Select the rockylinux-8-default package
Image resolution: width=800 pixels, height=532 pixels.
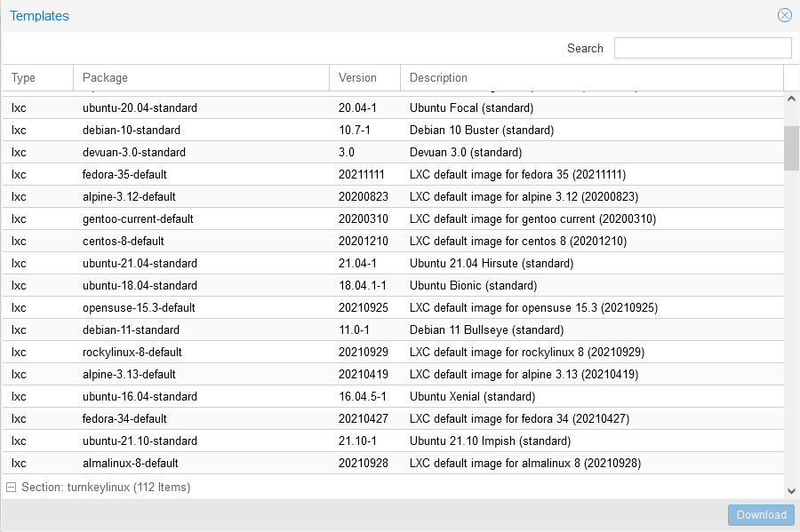[132, 352]
